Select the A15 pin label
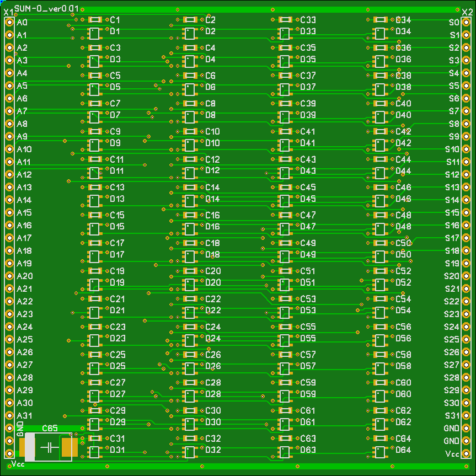 point(24,213)
